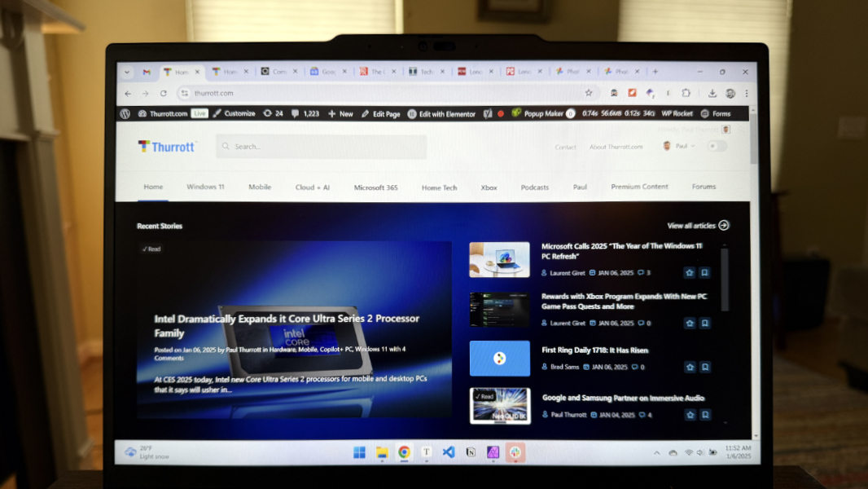
Task: Click the Thurrott site search field
Action: point(322,147)
